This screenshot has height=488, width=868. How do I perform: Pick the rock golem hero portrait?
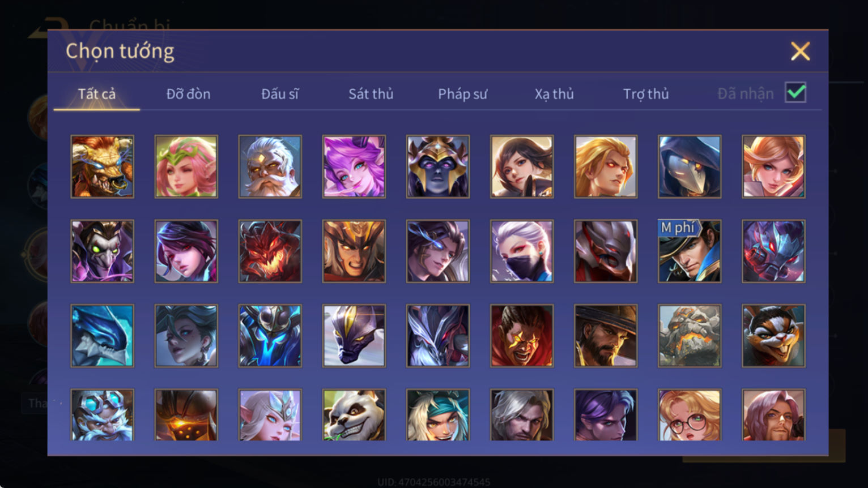coord(690,336)
